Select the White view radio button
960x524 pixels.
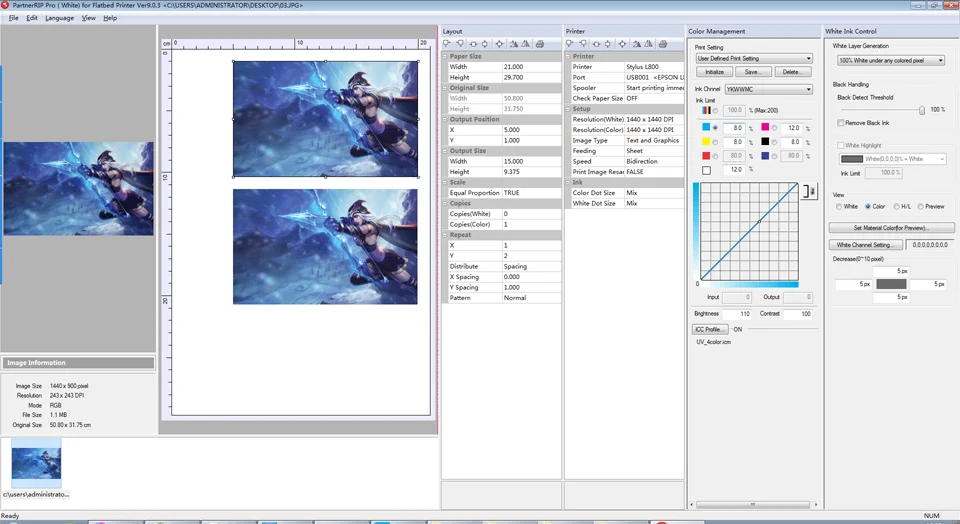[839, 206]
